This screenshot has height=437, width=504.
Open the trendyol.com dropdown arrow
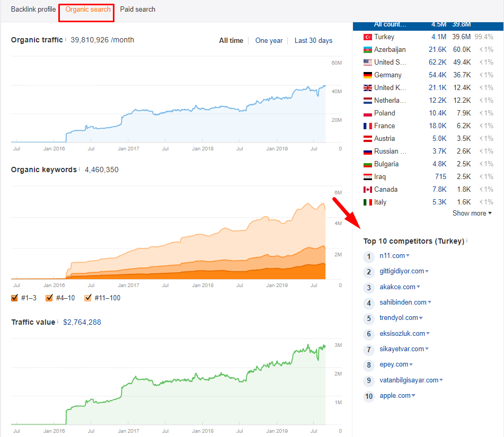(421, 318)
